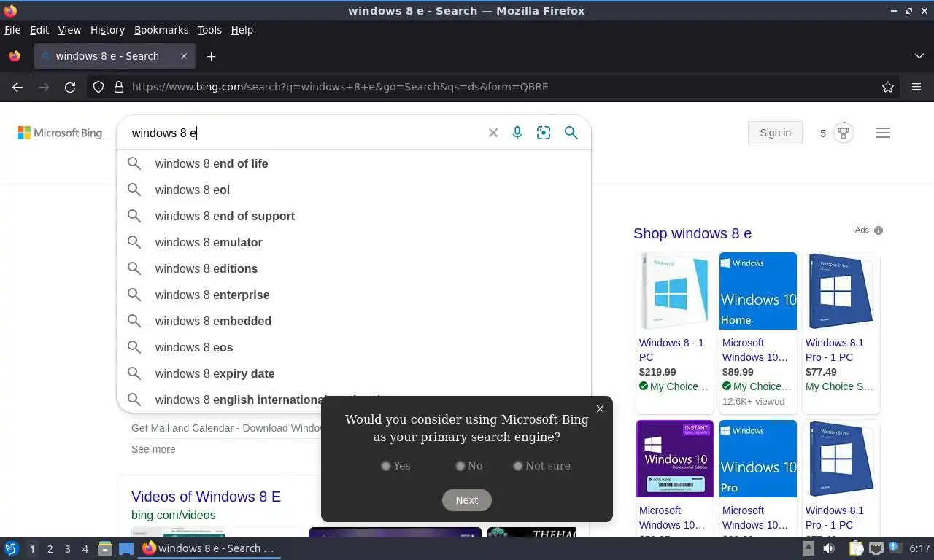Open the Help menu
The width and height of the screenshot is (934, 560).
[242, 30]
